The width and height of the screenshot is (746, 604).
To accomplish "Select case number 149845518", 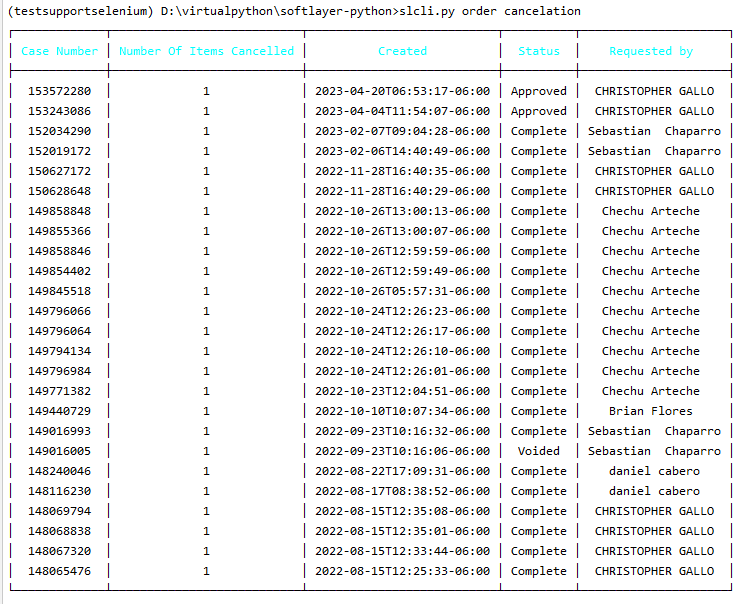I will pyautogui.click(x=59, y=291).
